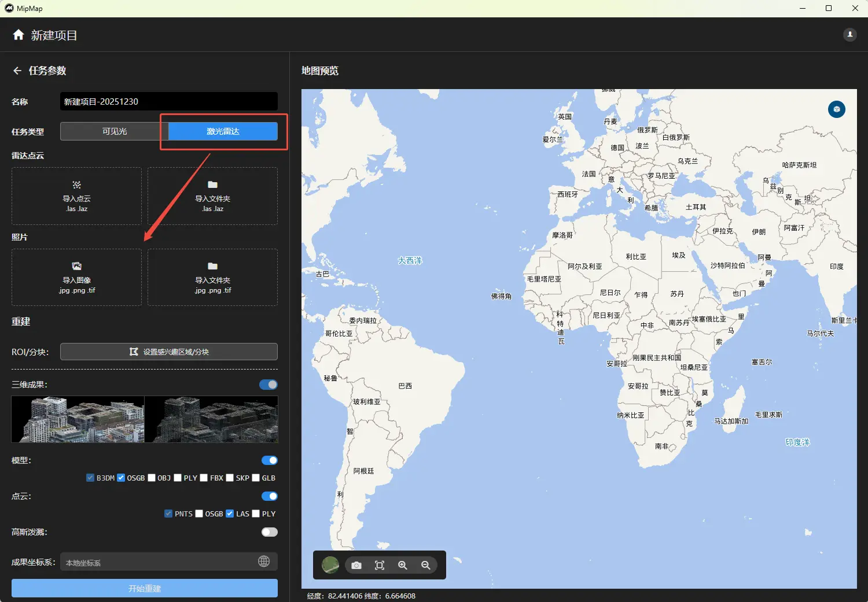Switch task type to 可见光
Viewport: 868px width, 602px height.
(114, 131)
